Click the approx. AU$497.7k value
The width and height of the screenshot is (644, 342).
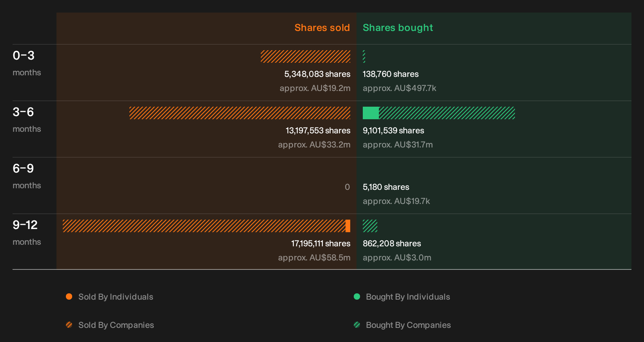point(399,88)
